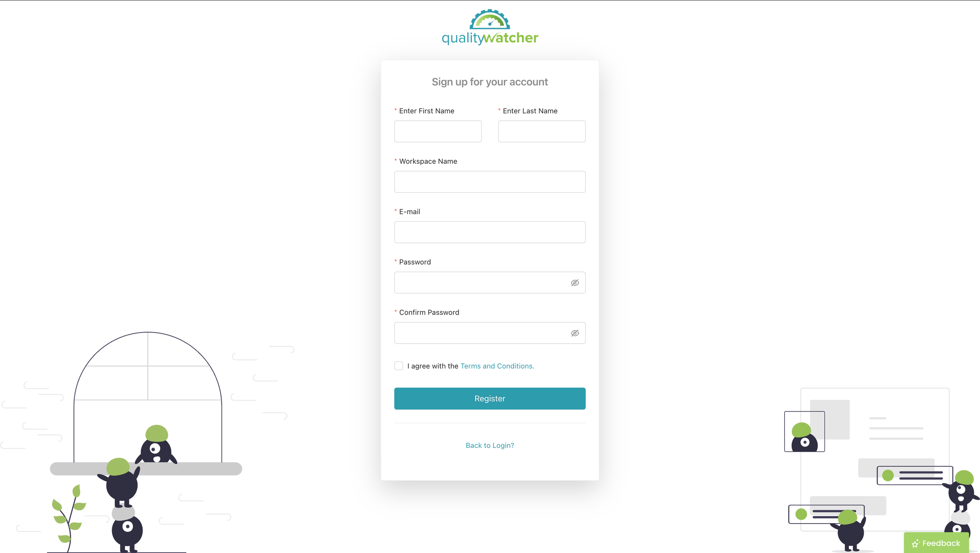Image resolution: width=980 pixels, height=553 pixels.
Task: Expand the First Name input field
Action: click(438, 131)
